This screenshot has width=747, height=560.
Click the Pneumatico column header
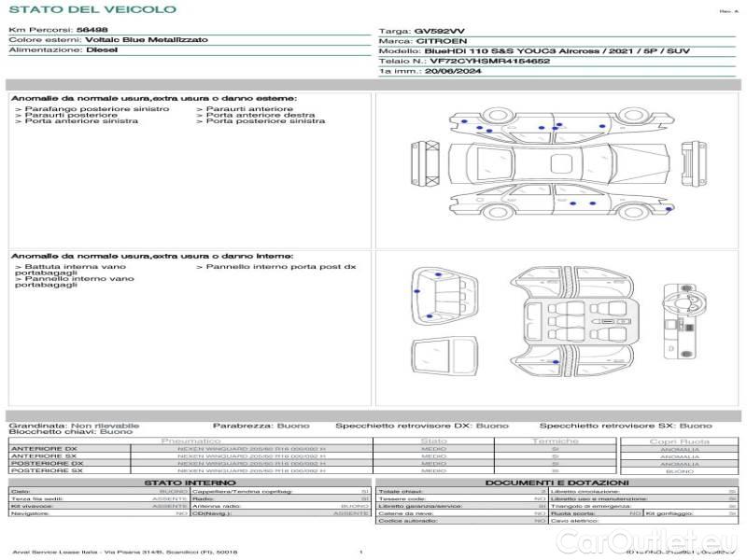pos(191,441)
